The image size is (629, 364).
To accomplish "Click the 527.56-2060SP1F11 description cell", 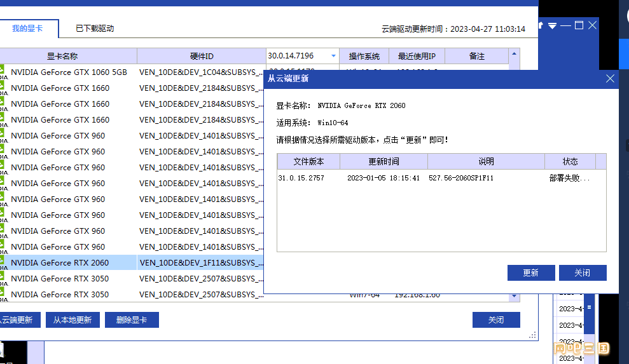I will point(461,178).
